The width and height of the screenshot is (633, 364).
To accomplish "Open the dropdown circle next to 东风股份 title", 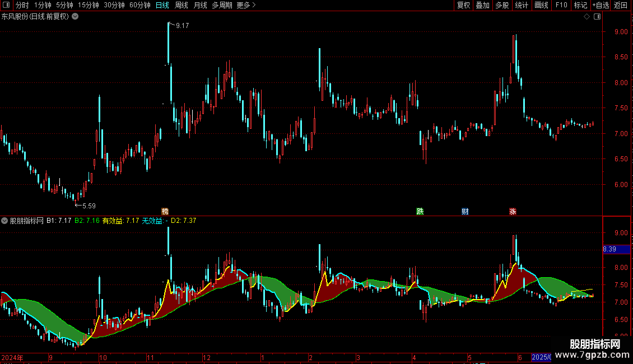I will coord(75,17).
